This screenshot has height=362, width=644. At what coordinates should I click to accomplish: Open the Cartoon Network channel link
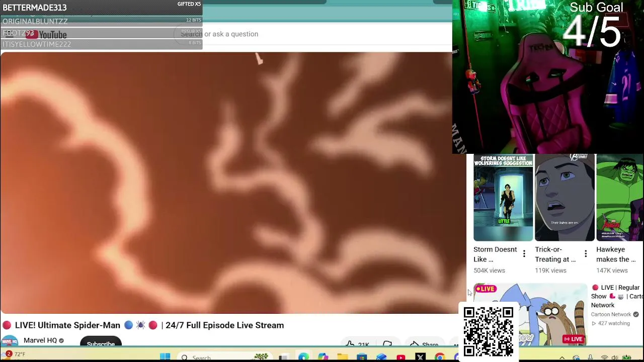point(611,315)
